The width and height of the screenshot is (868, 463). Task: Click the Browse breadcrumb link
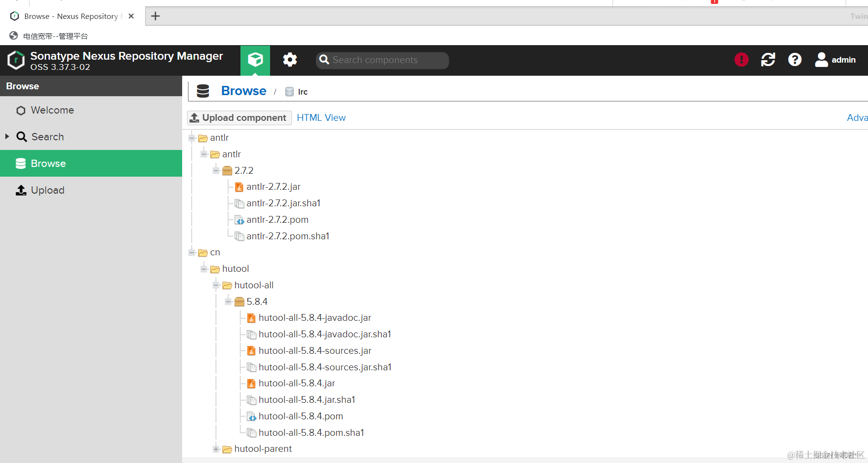click(244, 91)
